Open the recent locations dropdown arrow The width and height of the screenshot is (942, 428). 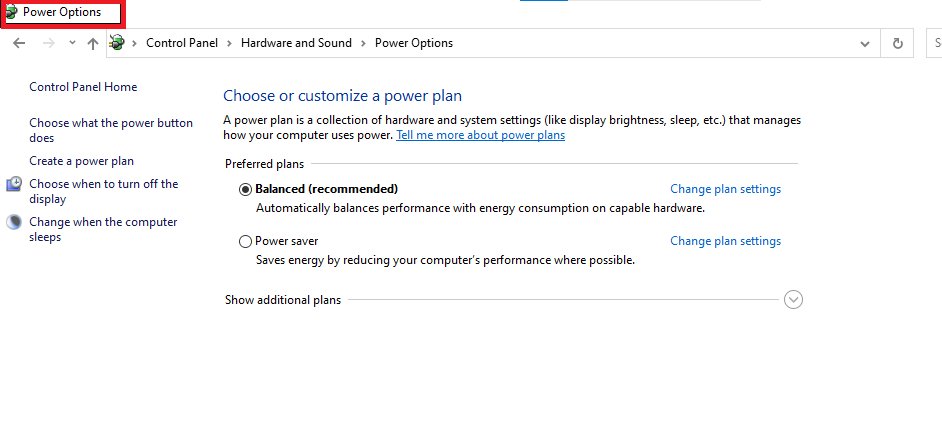coord(72,43)
